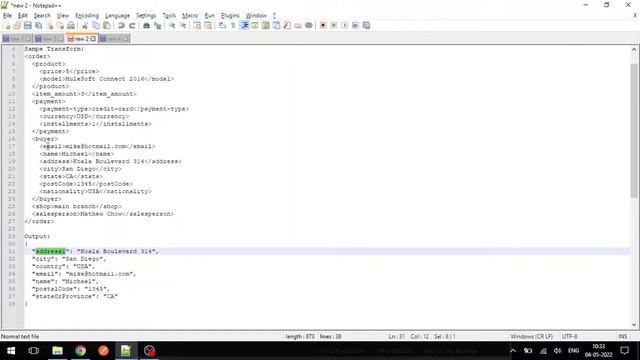The image size is (640, 360).
Task: Click the green Undo arrow
Action: pyautogui.click(x=121, y=25)
